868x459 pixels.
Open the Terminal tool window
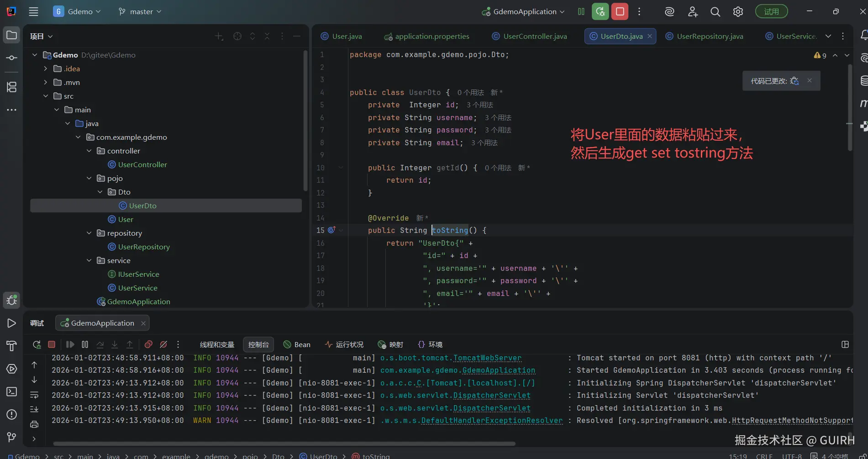pos(12,391)
